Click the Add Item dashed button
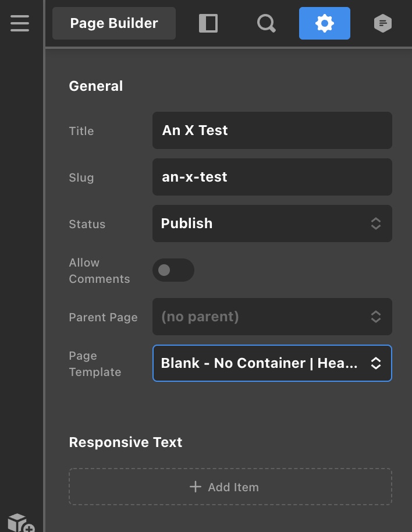Screen dimensions: 412x532 point(230,487)
